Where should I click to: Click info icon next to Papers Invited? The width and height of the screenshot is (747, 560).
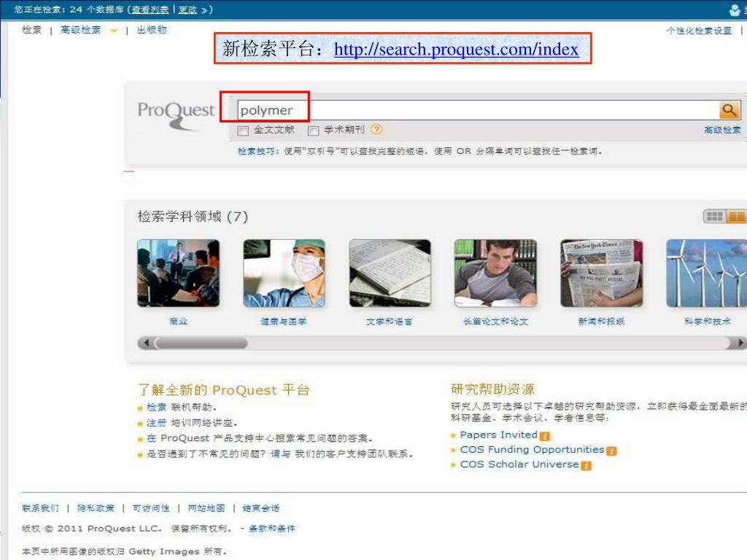544,436
